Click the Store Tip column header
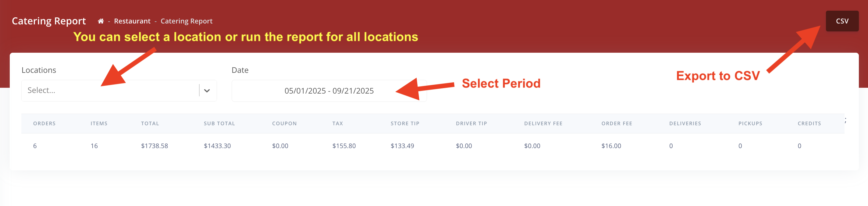Image resolution: width=868 pixels, height=206 pixels. coord(405,123)
